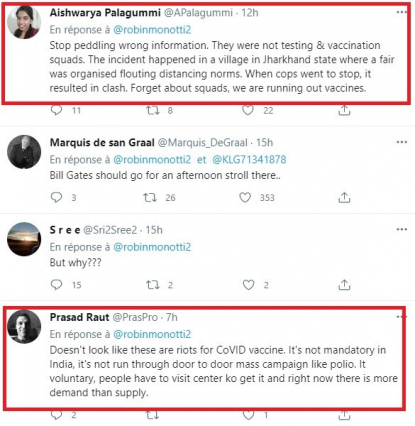
Task: Open Marquis de san Graal's profile name
Action: pyautogui.click(x=102, y=143)
